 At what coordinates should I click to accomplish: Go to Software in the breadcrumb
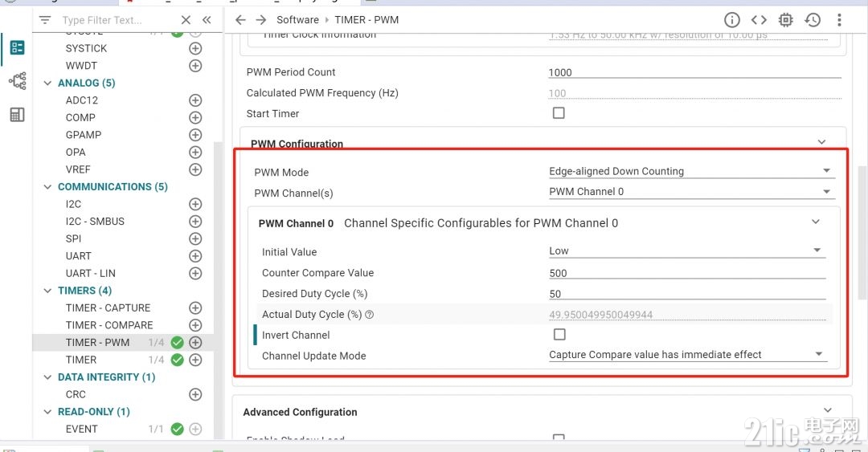pos(298,20)
